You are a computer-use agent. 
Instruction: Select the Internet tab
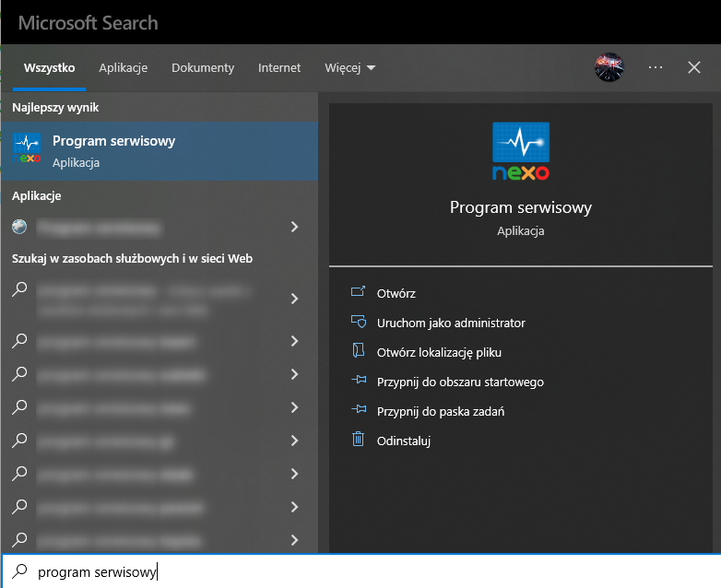[279, 67]
